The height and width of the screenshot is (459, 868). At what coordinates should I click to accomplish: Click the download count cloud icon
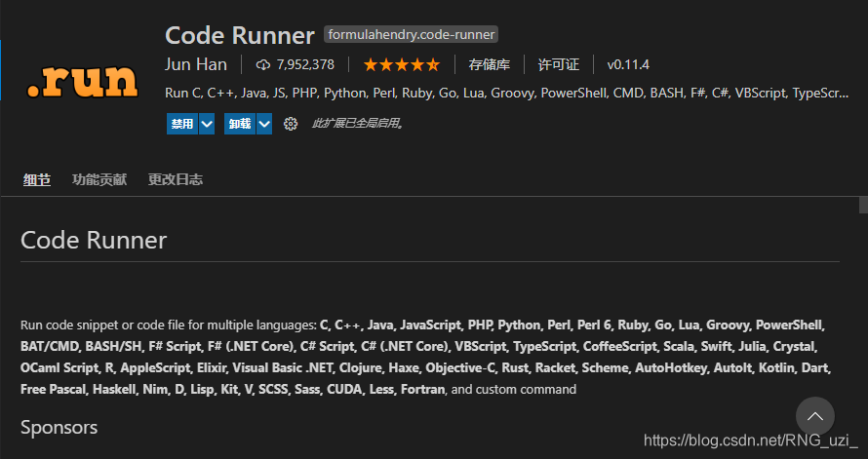click(x=263, y=65)
